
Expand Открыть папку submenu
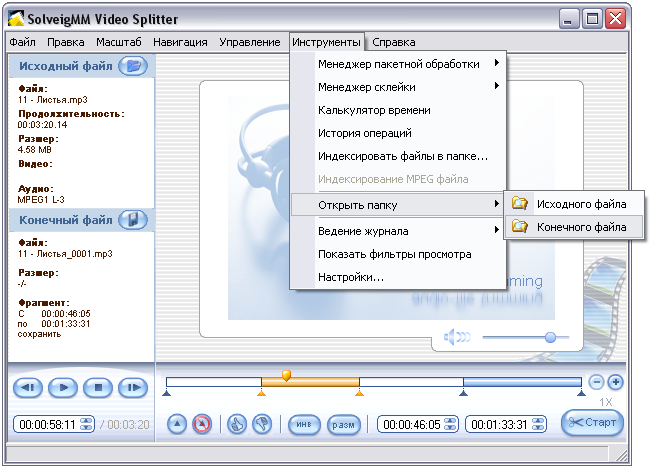[398, 205]
